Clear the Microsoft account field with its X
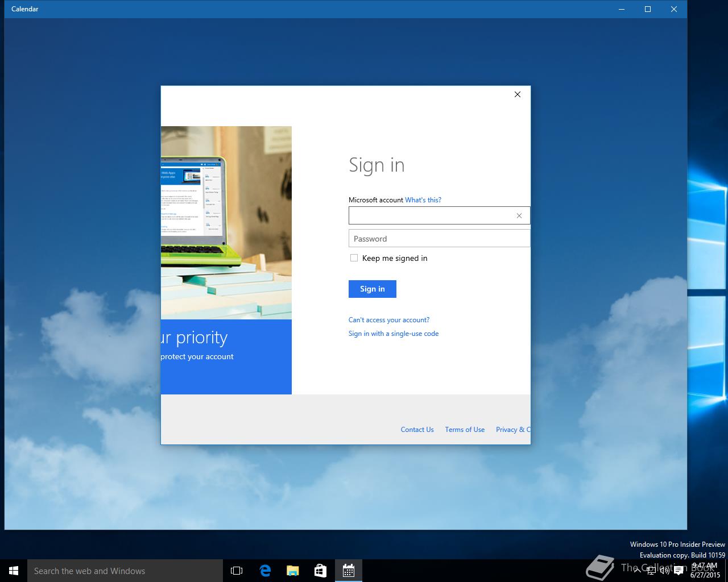The height and width of the screenshot is (582, 728). coord(519,215)
